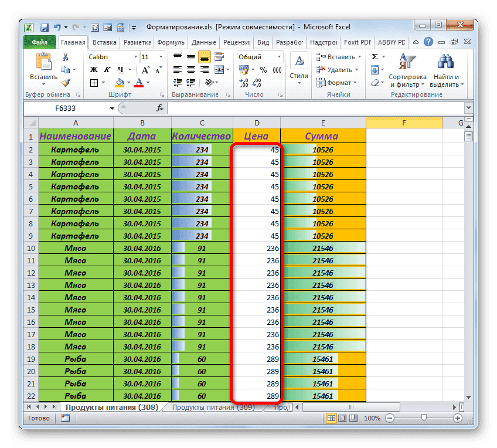Activate the Format Painter brush

click(66, 83)
